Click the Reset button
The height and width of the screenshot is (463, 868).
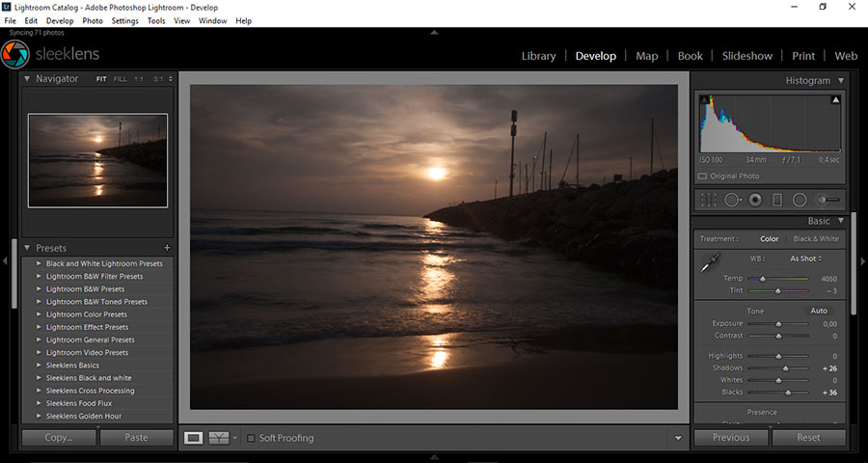808,437
